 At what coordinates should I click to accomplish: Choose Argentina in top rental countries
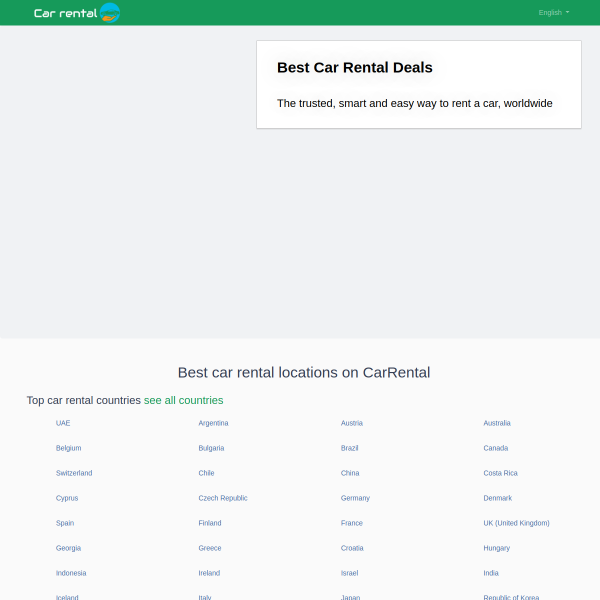[x=213, y=423]
